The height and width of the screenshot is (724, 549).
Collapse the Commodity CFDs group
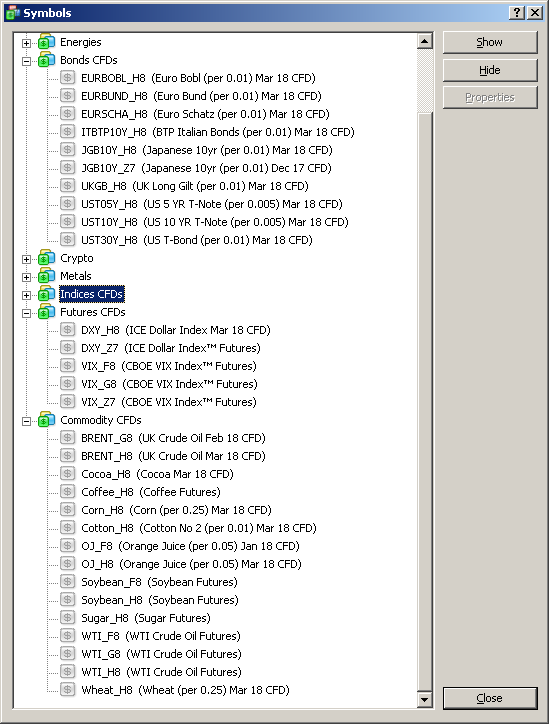point(27,422)
